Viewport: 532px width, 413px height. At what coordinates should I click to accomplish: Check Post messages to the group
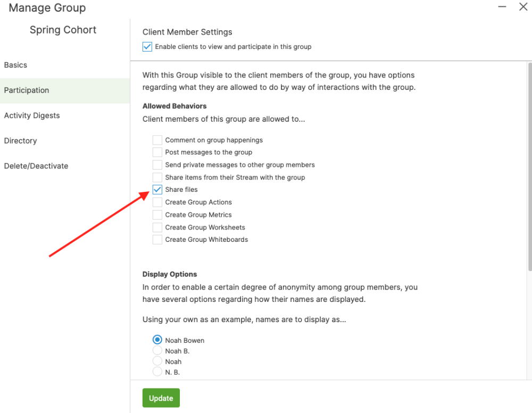[157, 153]
